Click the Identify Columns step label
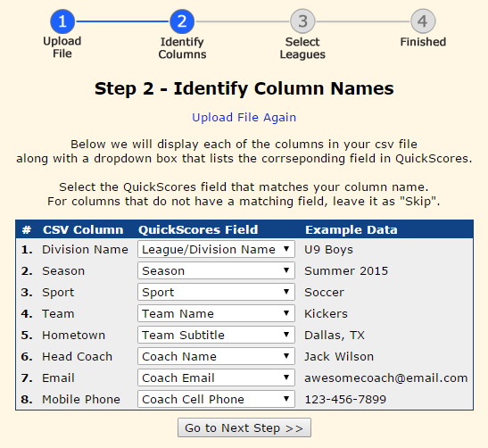This screenshot has height=448, width=488. (x=182, y=48)
